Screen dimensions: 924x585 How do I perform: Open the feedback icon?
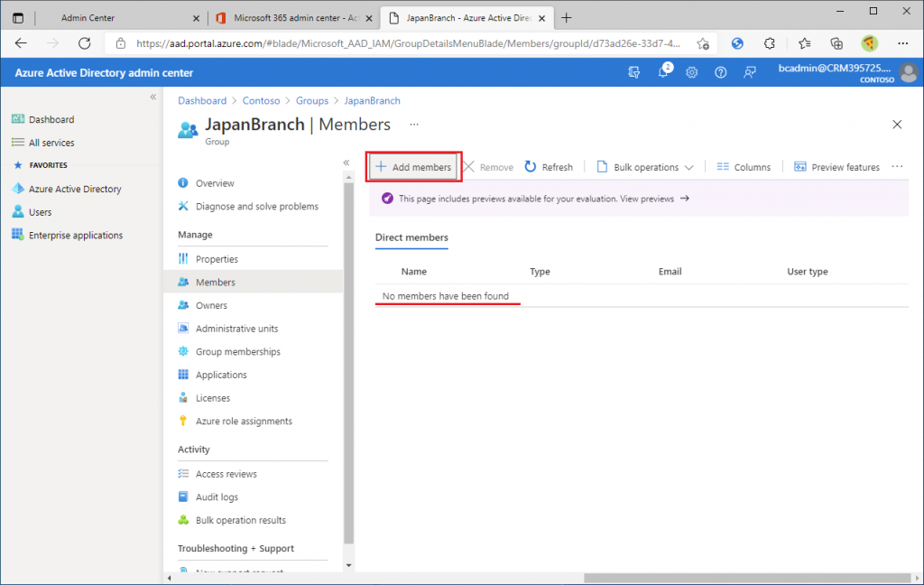tap(750, 72)
